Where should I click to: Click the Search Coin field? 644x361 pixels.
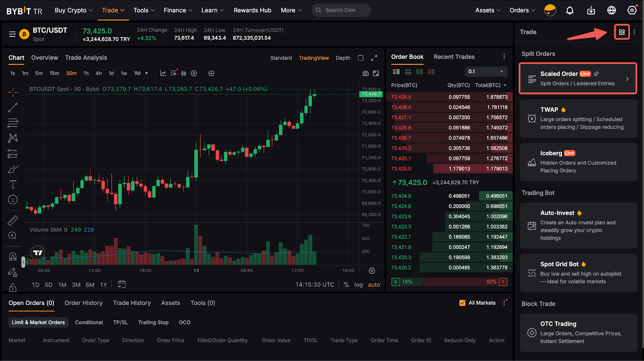click(x=341, y=10)
